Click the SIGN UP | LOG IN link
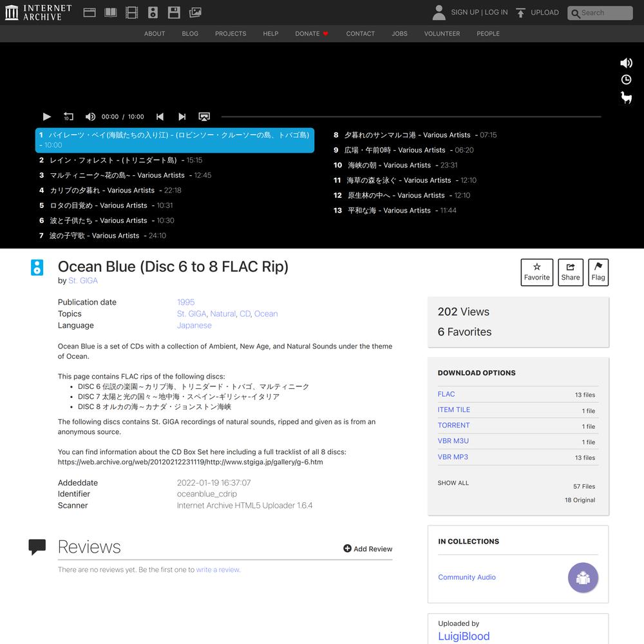This screenshot has height=644, width=644. (479, 12)
